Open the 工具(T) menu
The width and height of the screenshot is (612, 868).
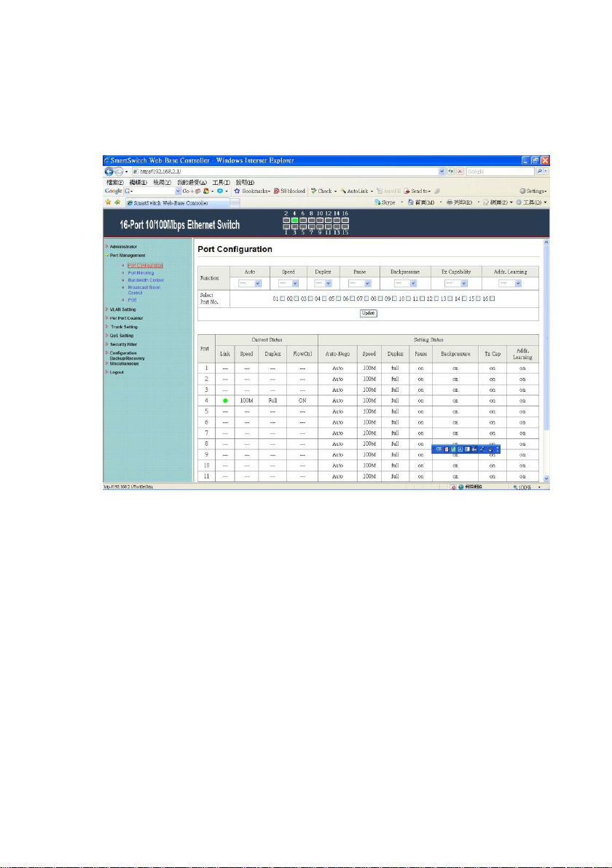(x=221, y=183)
